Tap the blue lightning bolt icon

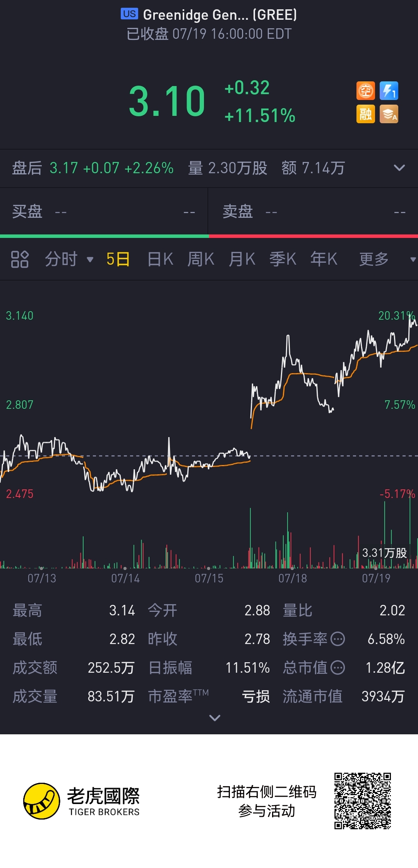pyautogui.click(x=389, y=91)
